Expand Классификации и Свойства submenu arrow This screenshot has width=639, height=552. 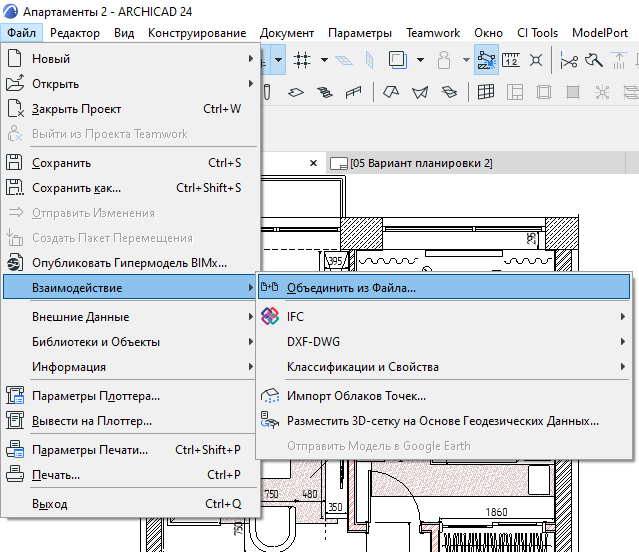[623, 367]
